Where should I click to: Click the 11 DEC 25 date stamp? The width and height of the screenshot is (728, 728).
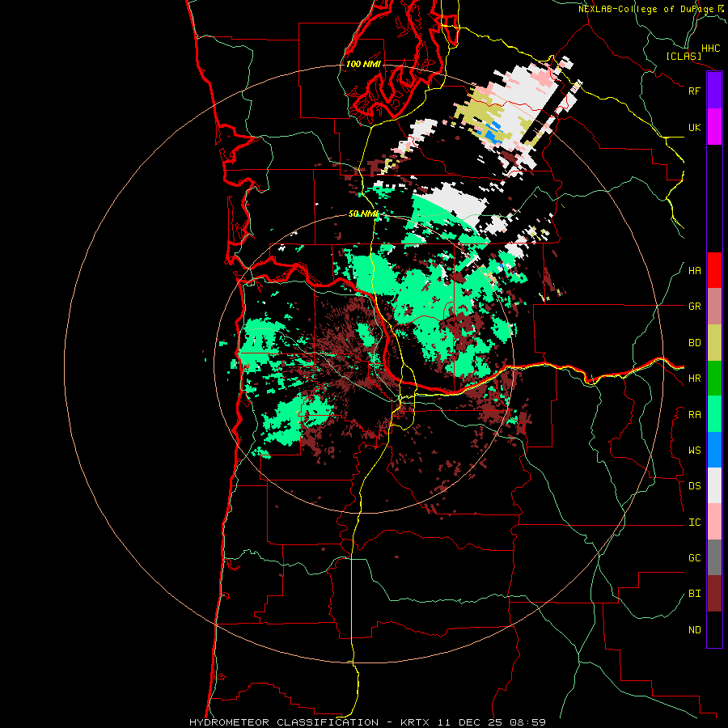[470, 722]
